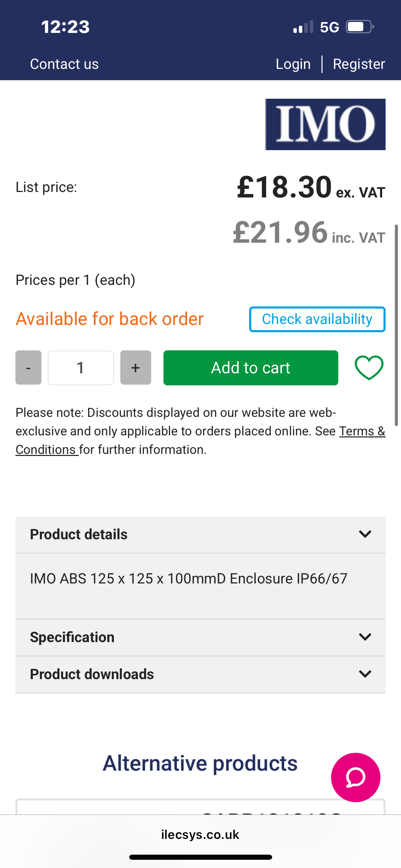The height and width of the screenshot is (868, 401).
Task: Increase quantity with plus button
Action: pyautogui.click(x=135, y=367)
